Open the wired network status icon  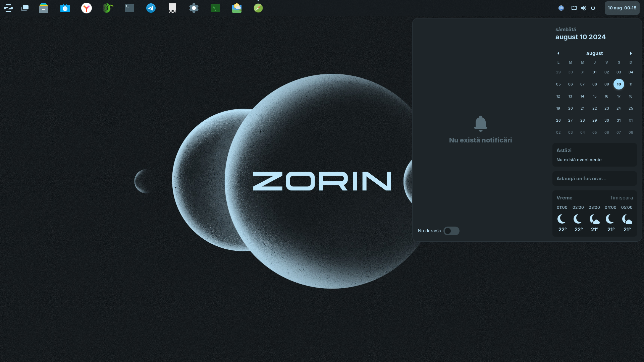pyautogui.click(x=574, y=8)
